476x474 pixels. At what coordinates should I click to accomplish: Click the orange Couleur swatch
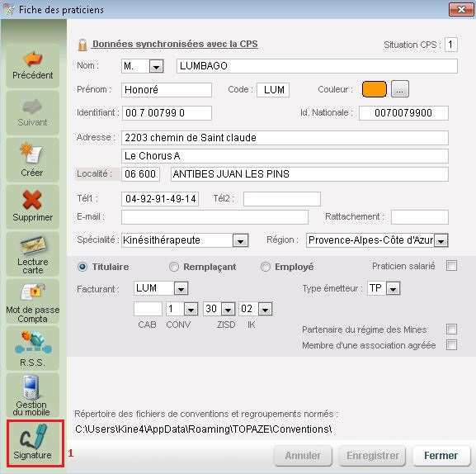click(x=375, y=89)
